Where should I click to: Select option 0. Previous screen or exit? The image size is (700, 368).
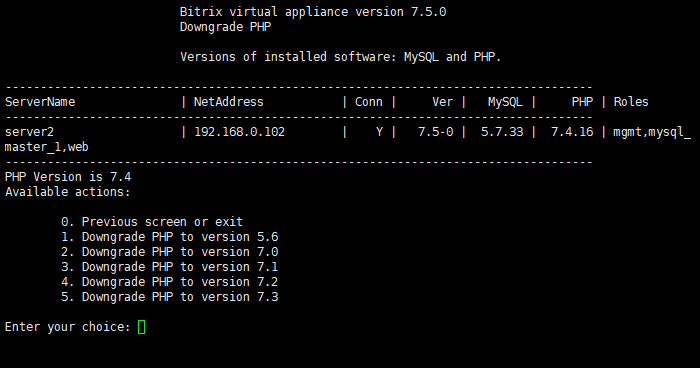click(152, 222)
